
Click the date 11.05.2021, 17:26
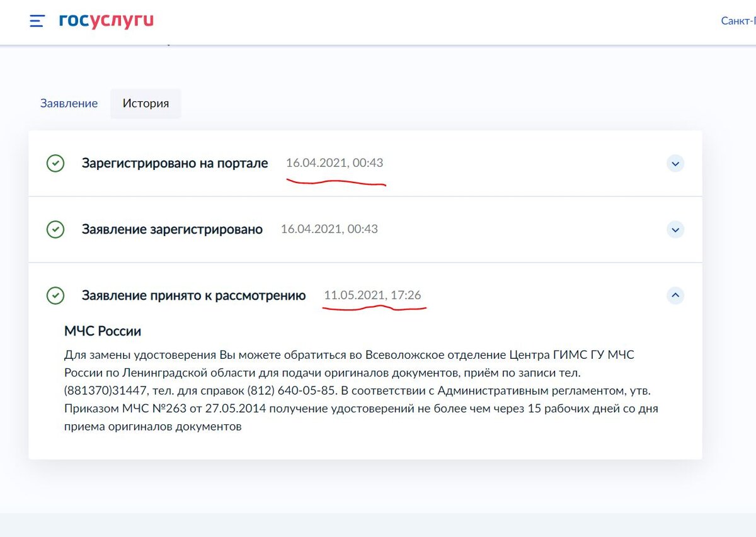[372, 295]
